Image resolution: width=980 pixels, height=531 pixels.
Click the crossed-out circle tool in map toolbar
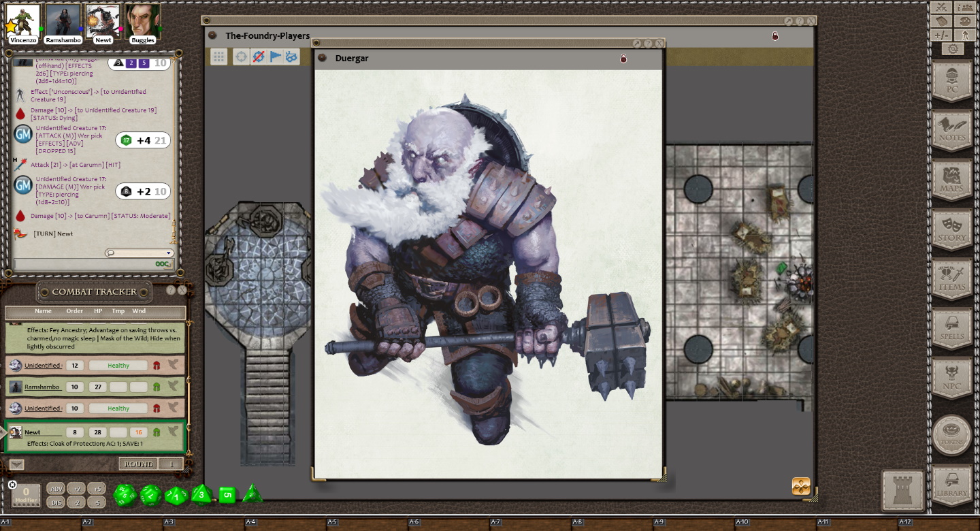point(258,57)
